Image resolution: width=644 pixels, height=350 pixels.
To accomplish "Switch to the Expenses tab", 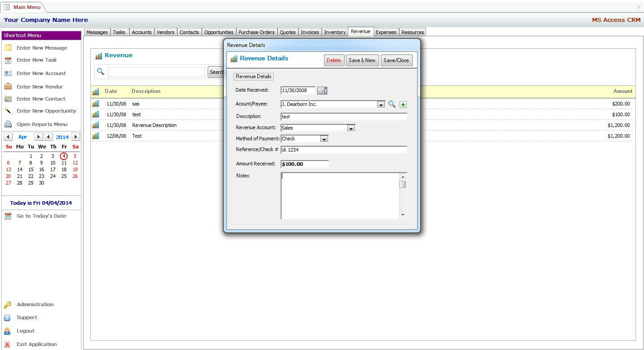I will [x=386, y=32].
